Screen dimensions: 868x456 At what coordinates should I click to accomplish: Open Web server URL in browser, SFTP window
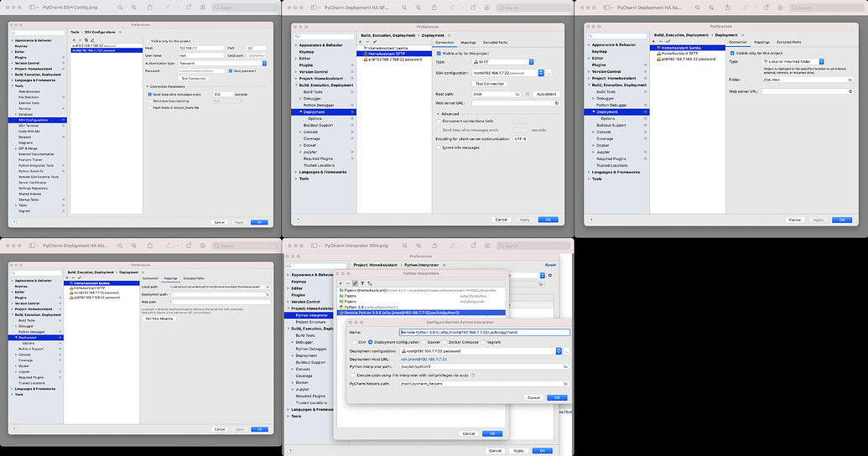556,103
